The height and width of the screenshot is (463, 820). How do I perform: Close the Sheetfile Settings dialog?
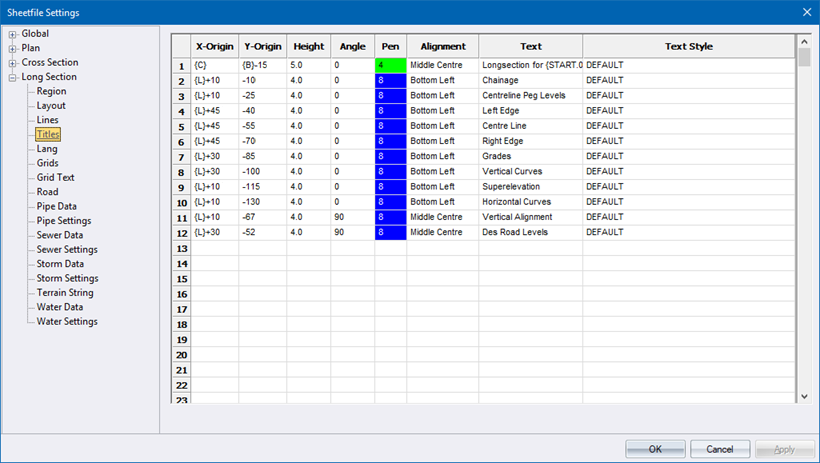(806, 12)
